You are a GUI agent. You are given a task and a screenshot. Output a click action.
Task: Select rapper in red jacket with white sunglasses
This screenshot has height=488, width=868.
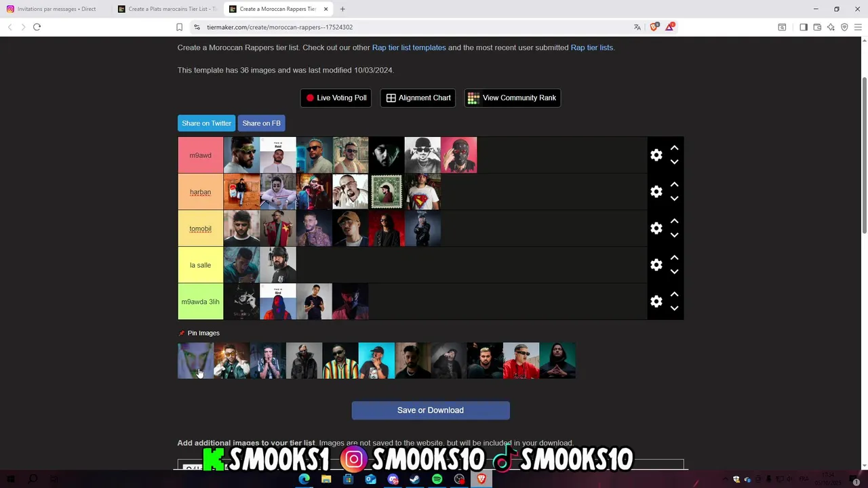point(521,361)
